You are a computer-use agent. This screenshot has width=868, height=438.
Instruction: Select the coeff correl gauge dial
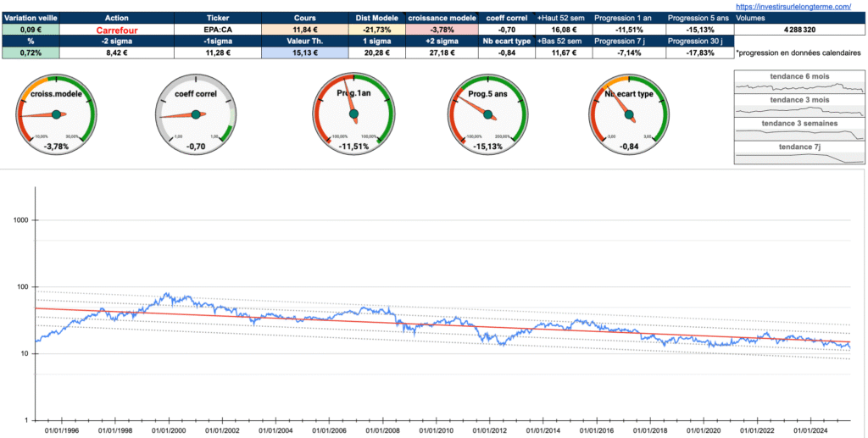point(196,114)
